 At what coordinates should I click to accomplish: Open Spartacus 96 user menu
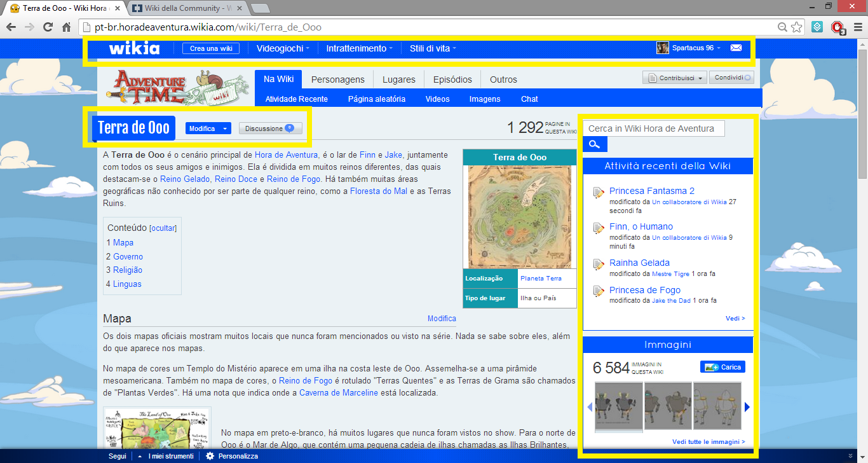tap(696, 48)
